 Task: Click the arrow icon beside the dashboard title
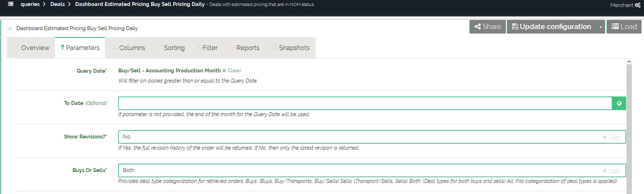click(10, 28)
